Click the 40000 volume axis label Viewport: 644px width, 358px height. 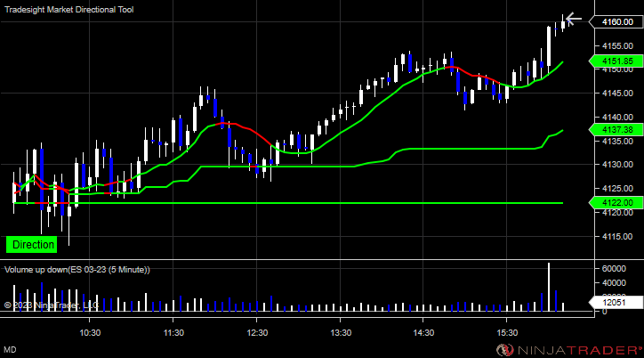point(614,283)
